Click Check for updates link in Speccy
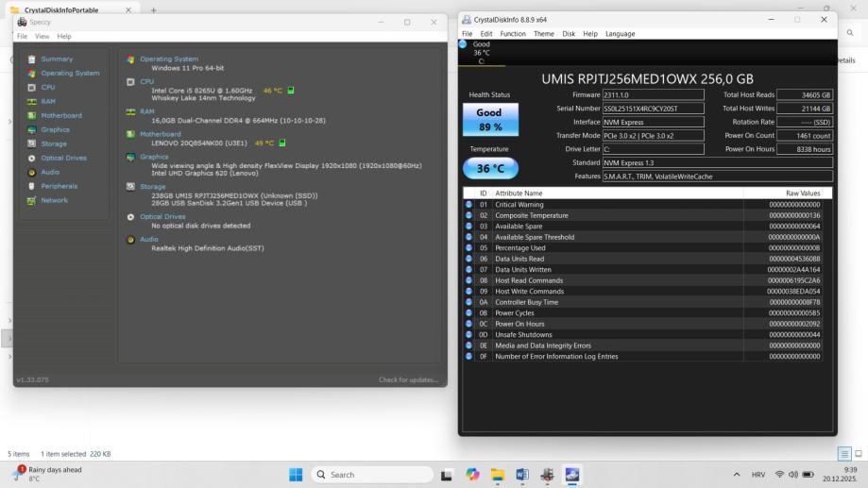Screen dimensions: 868x488 pyautogui.click(x=409, y=379)
